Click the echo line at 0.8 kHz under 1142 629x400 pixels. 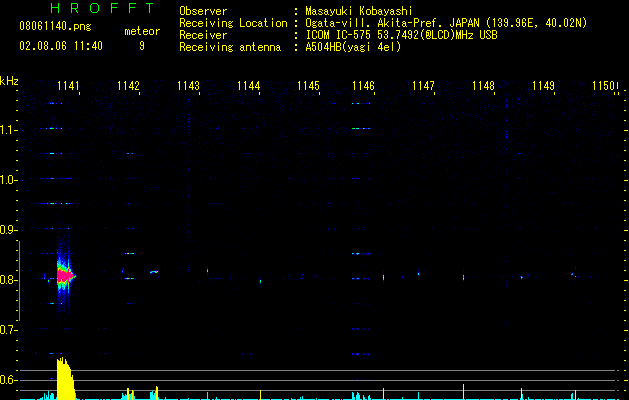[x=129, y=278]
